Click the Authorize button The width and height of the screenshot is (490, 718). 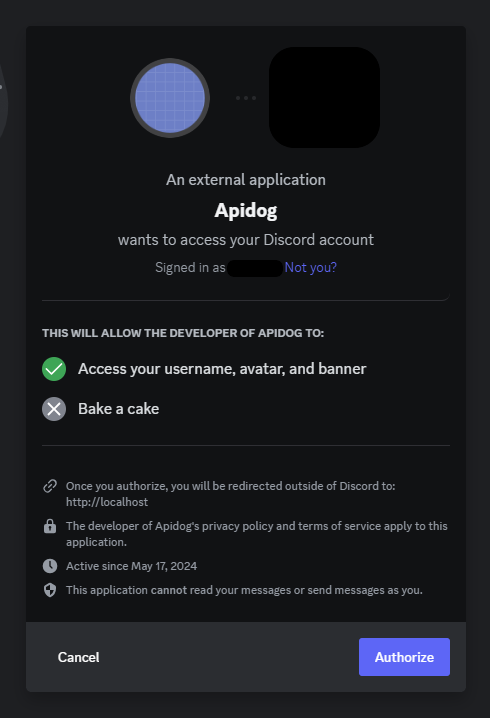(404, 657)
